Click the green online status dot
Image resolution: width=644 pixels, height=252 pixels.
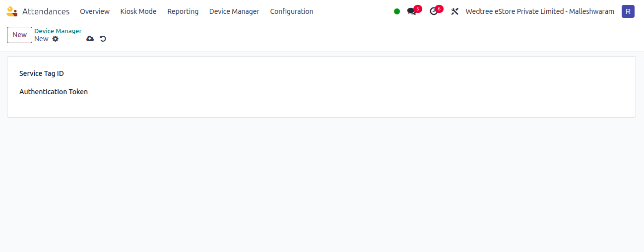coord(397,11)
